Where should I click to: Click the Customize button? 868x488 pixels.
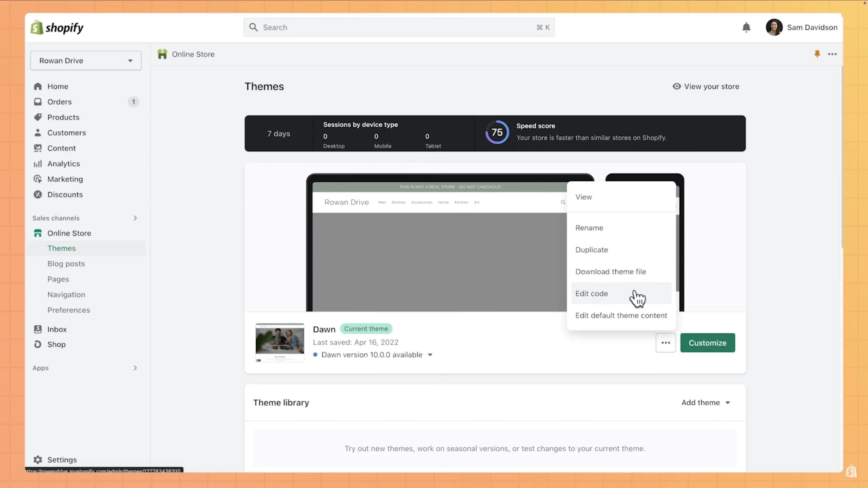pyautogui.click(x=708, y=343)
